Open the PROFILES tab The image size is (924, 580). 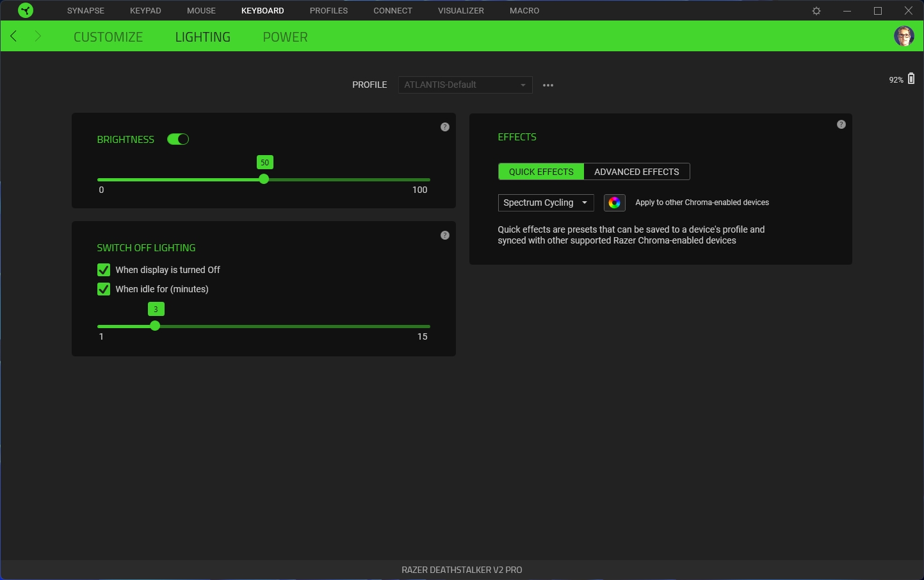pos(329,11)
